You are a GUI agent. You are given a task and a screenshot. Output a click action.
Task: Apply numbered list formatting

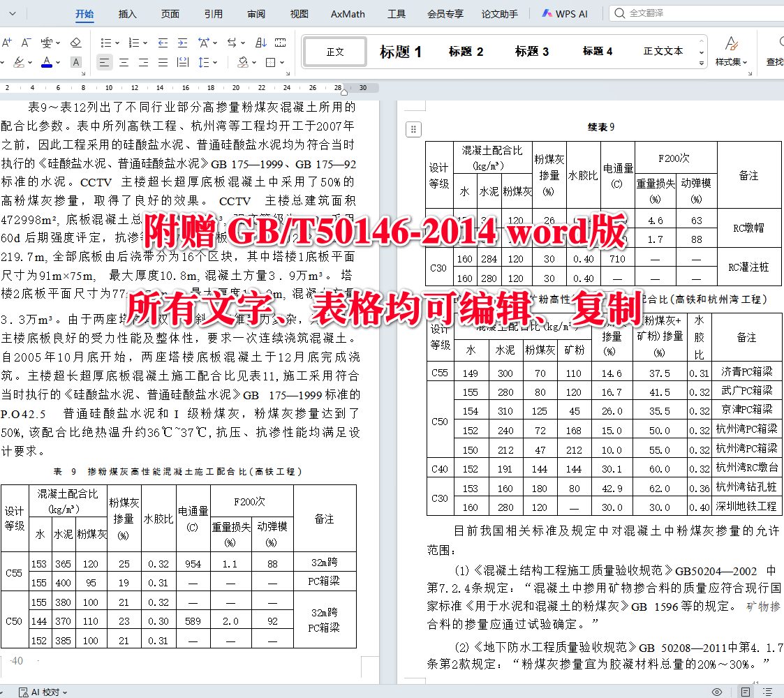coord(133,43)
